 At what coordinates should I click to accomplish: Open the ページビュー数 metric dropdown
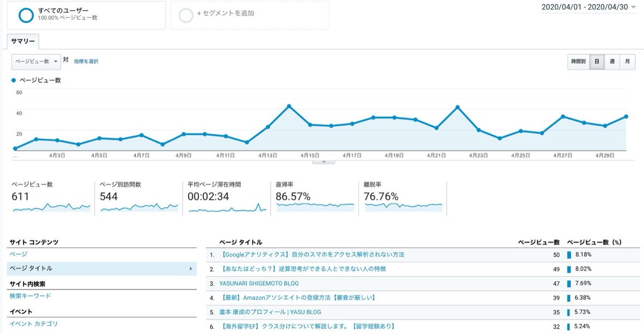click(x=36, y=62)
